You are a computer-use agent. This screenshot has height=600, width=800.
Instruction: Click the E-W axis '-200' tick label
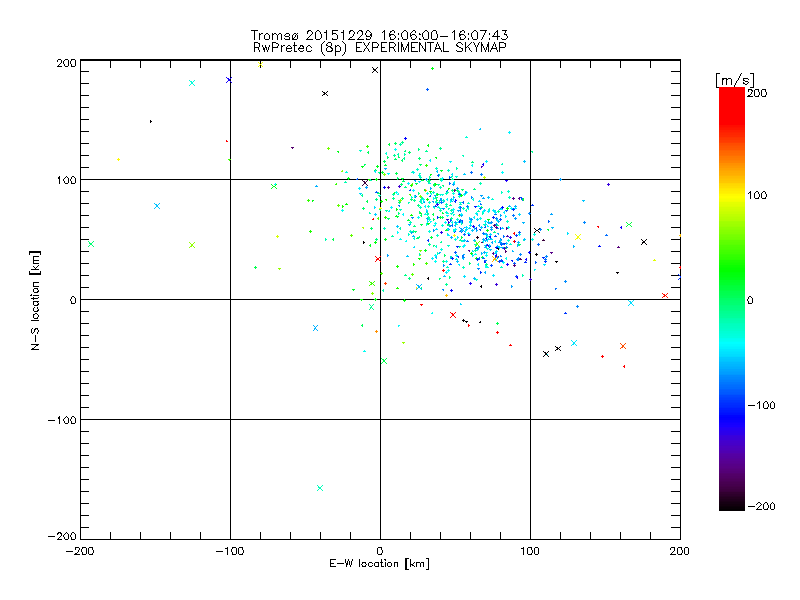[80, 551]
